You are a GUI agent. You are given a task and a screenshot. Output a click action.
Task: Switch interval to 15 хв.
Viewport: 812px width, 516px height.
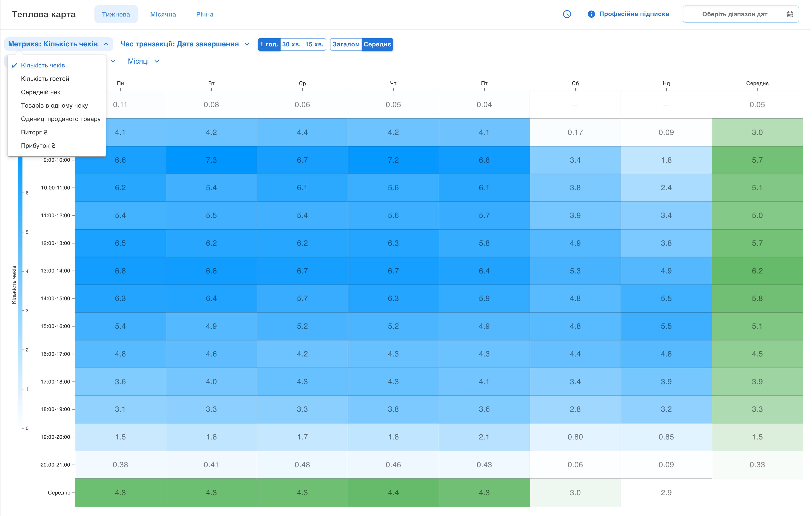[x=314, y=44]
